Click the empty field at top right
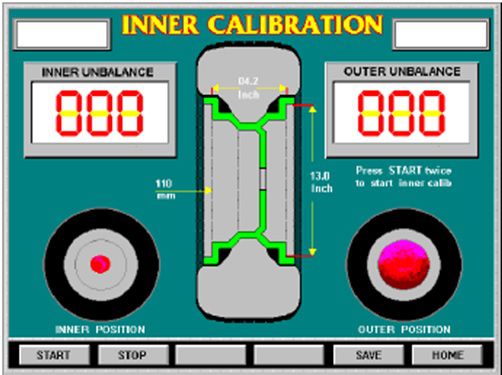This screenshot has width=502, height=375. (441, 34)
